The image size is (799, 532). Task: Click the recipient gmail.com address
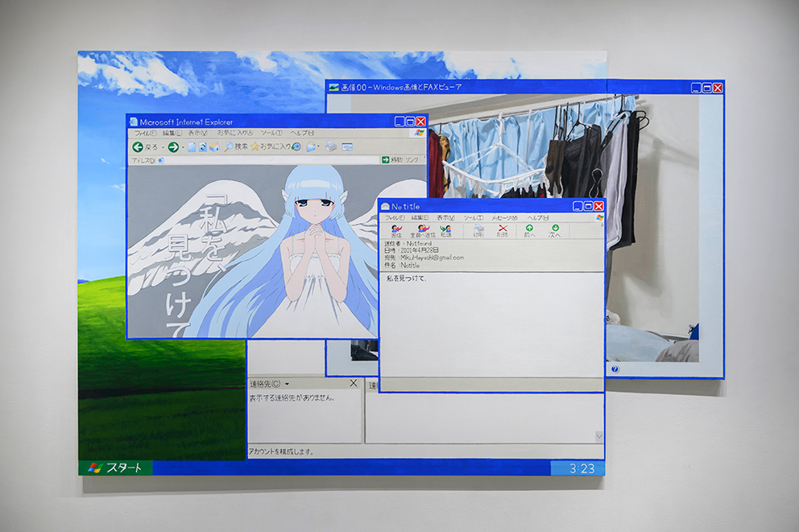[432, 258]
